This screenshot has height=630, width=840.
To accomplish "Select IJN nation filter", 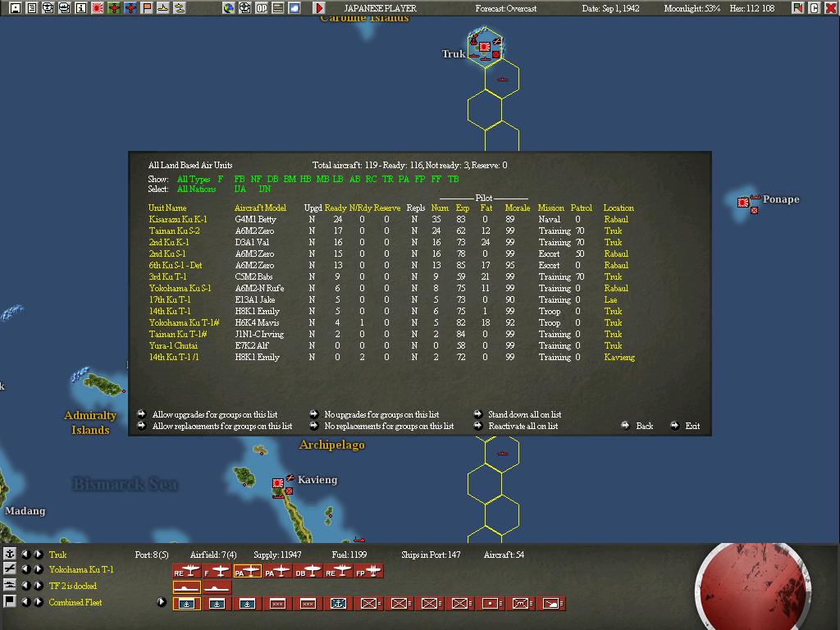I will [265, 189].
